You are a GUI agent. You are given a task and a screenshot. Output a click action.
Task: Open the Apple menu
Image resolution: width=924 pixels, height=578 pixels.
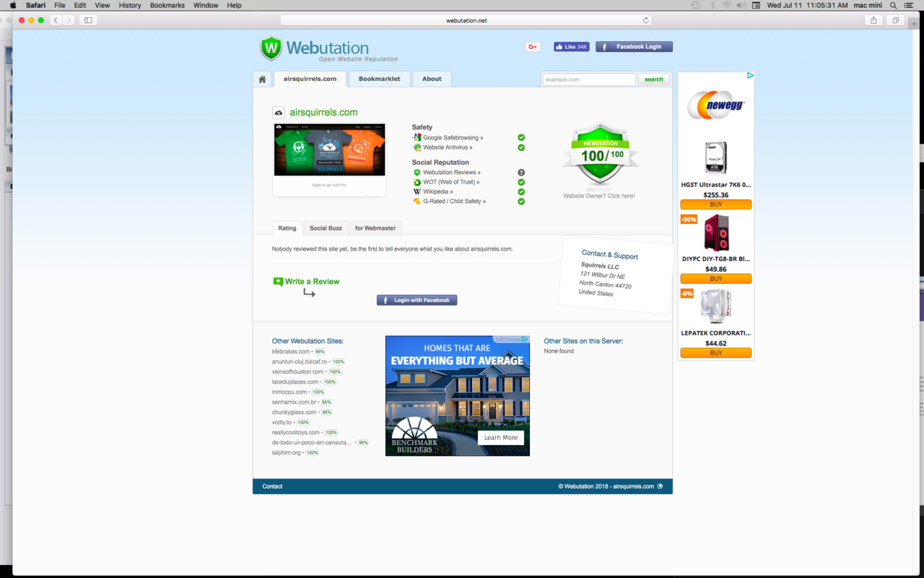point(12,5)
